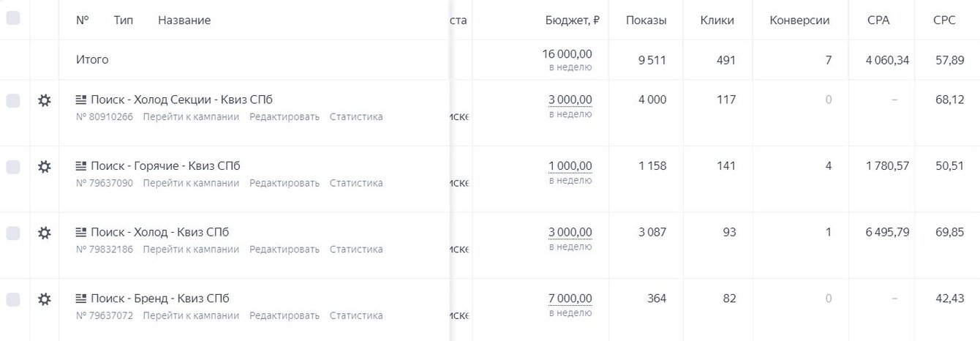Click the type icon beside Холод Секции

[81, 100]
